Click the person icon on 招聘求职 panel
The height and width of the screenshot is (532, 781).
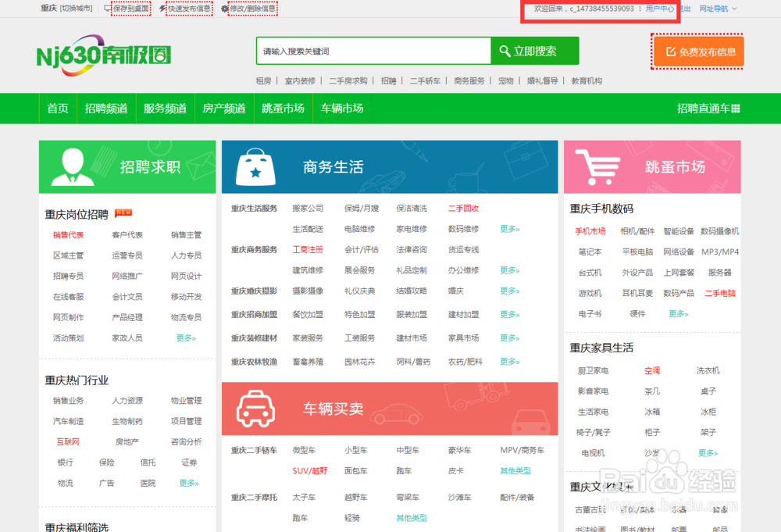pos(74,166)
